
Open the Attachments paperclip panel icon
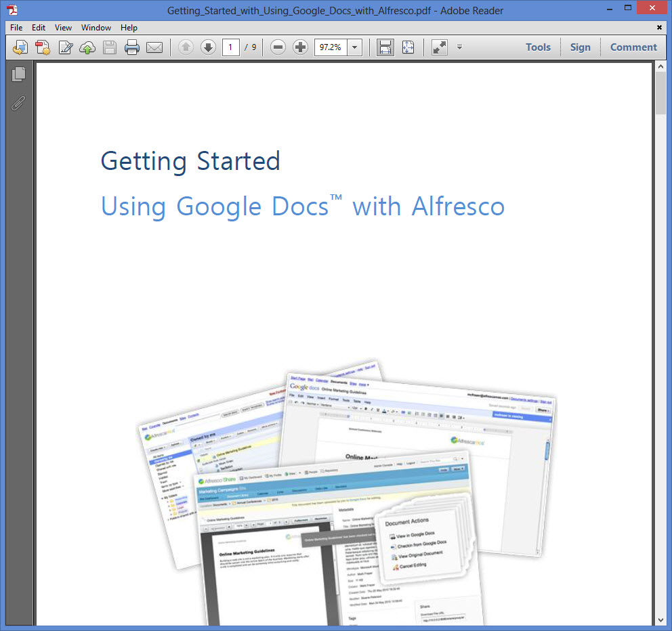[x=18, y=103]
